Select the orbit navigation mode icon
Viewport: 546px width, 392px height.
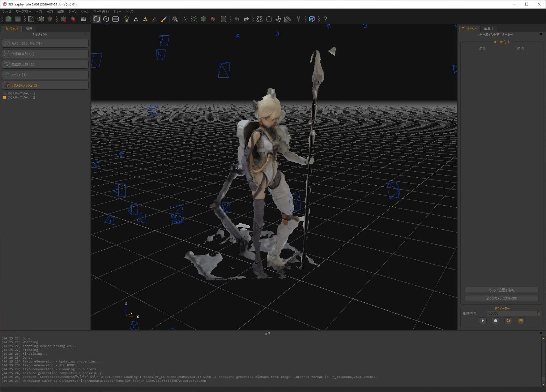point(97,19)
